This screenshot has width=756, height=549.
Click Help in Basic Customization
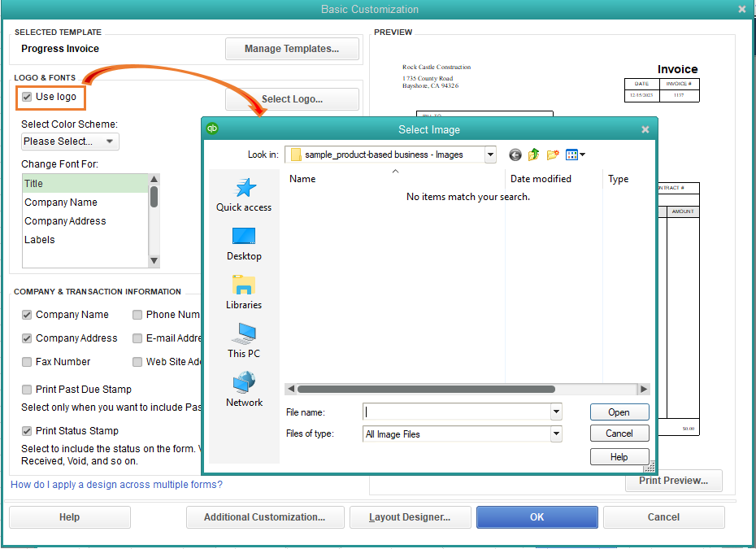(69, 517)
